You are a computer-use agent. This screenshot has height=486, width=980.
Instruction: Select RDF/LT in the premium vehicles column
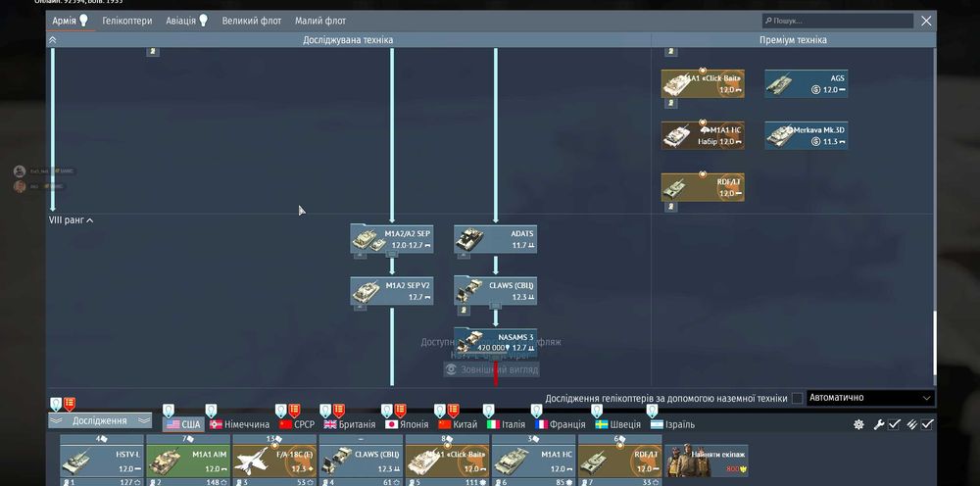click(703, 187)
